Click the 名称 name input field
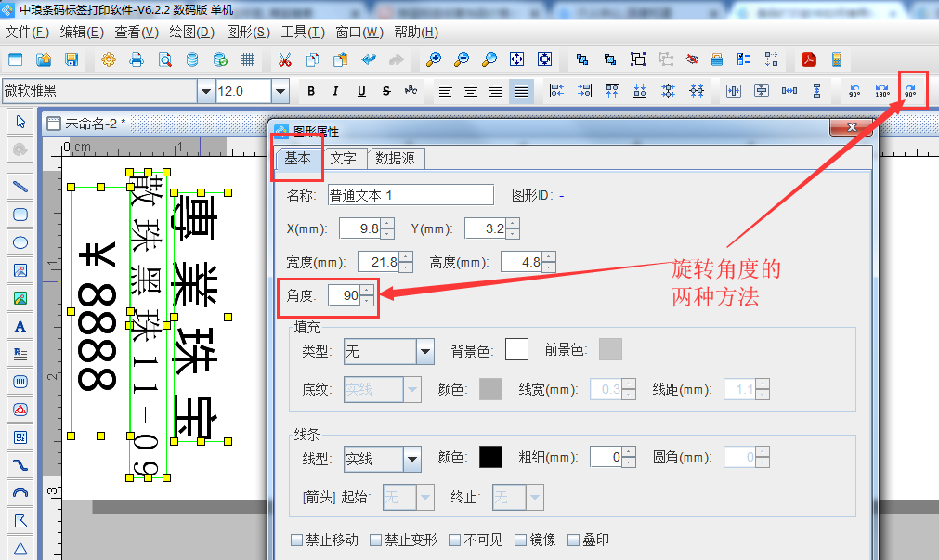 [409, 195]
